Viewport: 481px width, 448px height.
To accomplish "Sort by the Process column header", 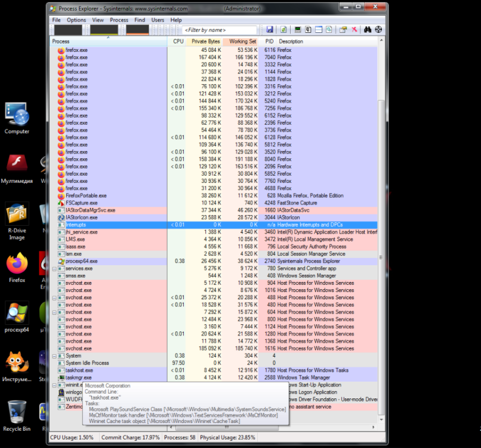I will 108,41.
